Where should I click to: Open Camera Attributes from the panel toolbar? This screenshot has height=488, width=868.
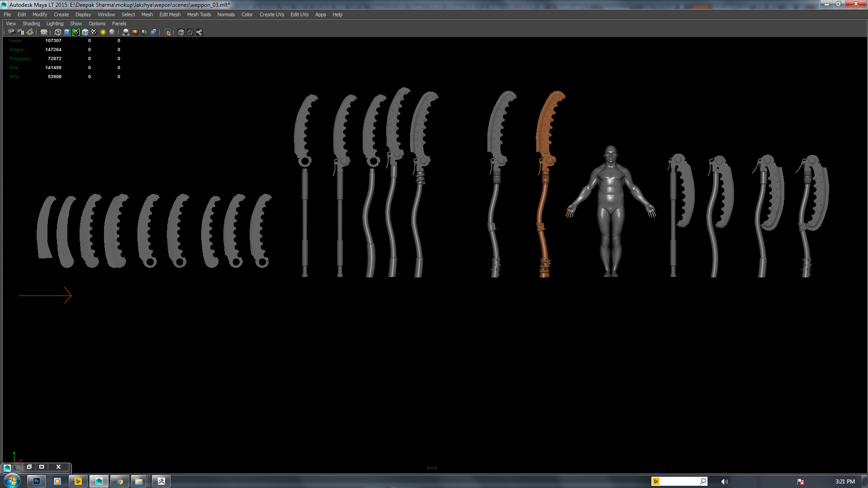click(x=21, y=32)
